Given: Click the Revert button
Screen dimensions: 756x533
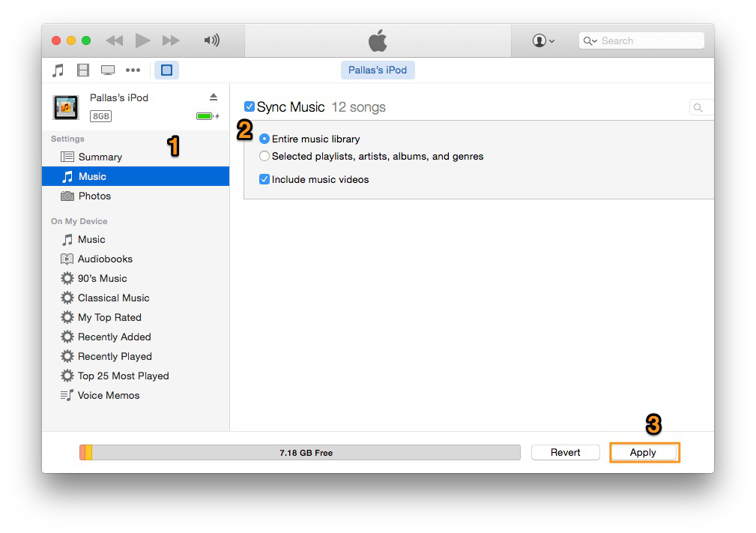Looking at the screenshot, I should pos(566,453).
